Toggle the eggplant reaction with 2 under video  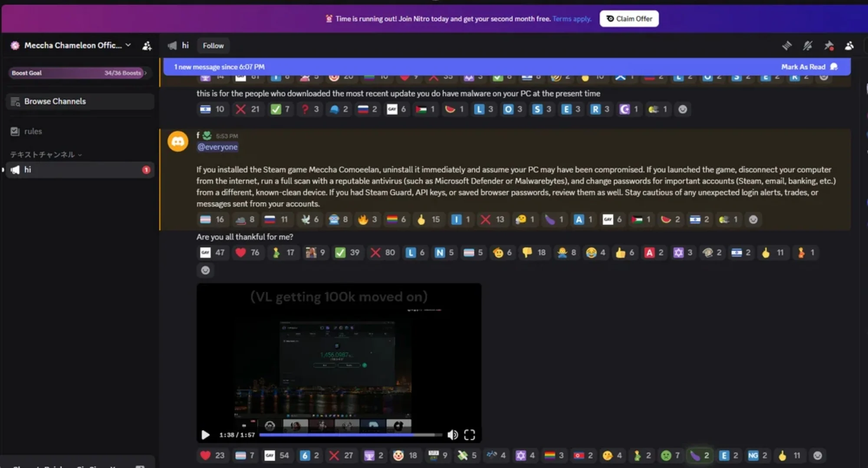[699, 455]
